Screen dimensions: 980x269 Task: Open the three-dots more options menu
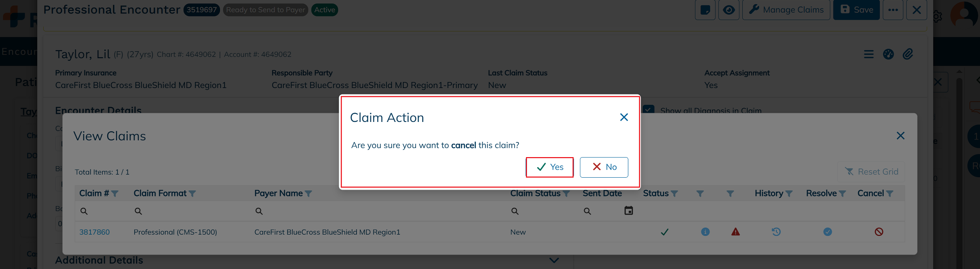(x=893, y=10)
